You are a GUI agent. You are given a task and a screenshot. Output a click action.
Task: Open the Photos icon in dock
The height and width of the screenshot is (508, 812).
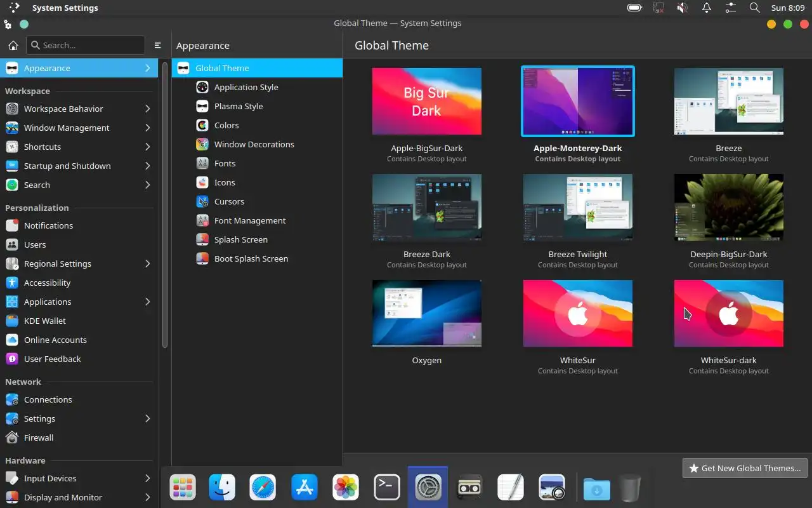pyautogui.click(x=346, y=488)
